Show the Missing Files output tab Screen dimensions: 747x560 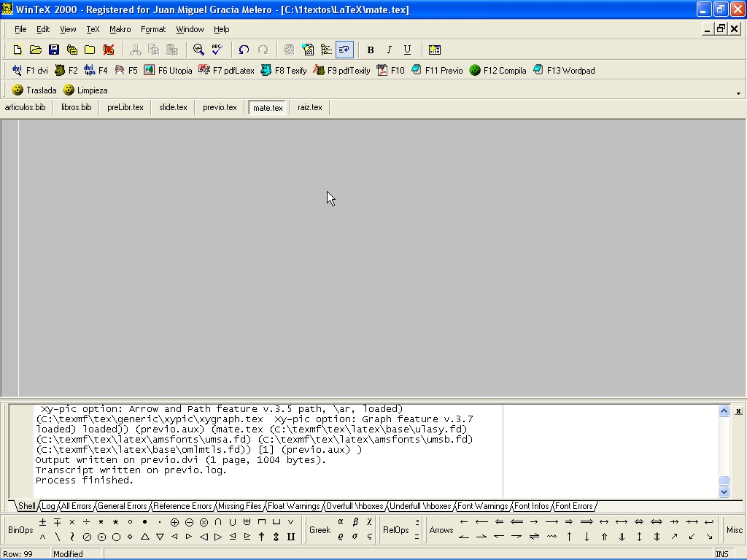pyautogui.click(x=239, y=506)
